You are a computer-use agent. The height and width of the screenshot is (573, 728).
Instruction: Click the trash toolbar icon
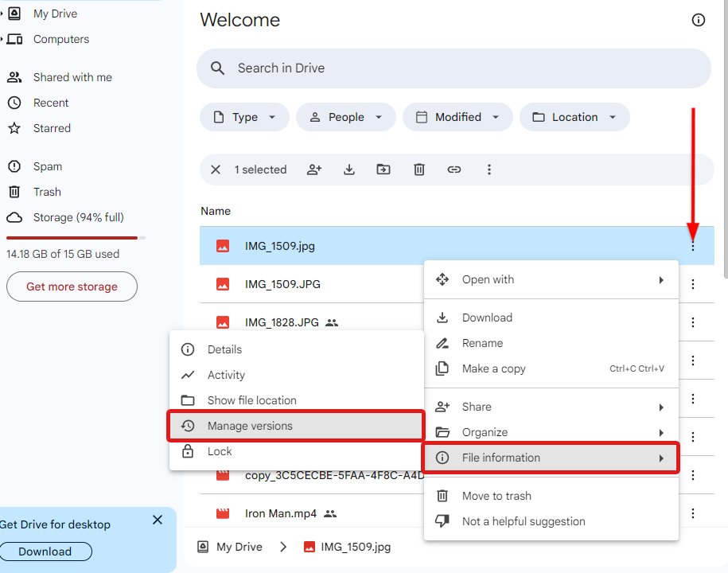(x=419, y=170)
